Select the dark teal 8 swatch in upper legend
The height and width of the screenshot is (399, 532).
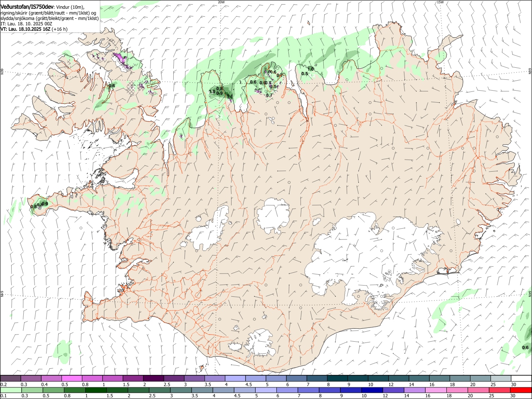[337, 378]
